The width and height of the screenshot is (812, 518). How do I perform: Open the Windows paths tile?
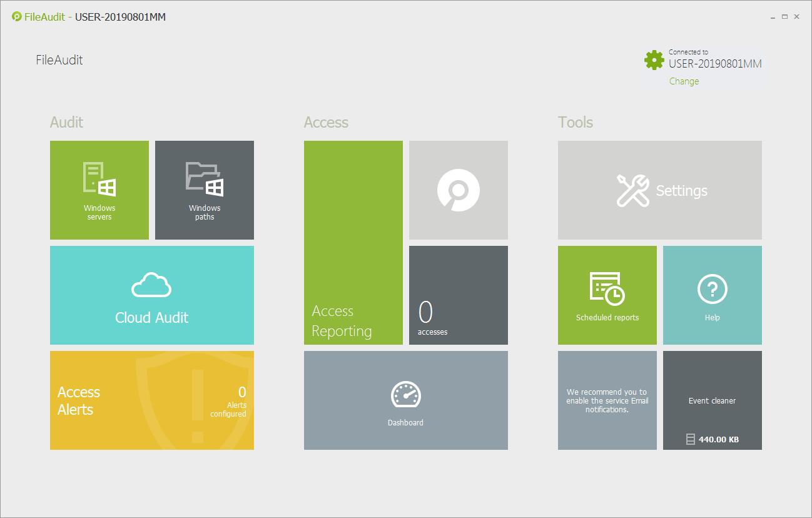[x=205, y=190]
